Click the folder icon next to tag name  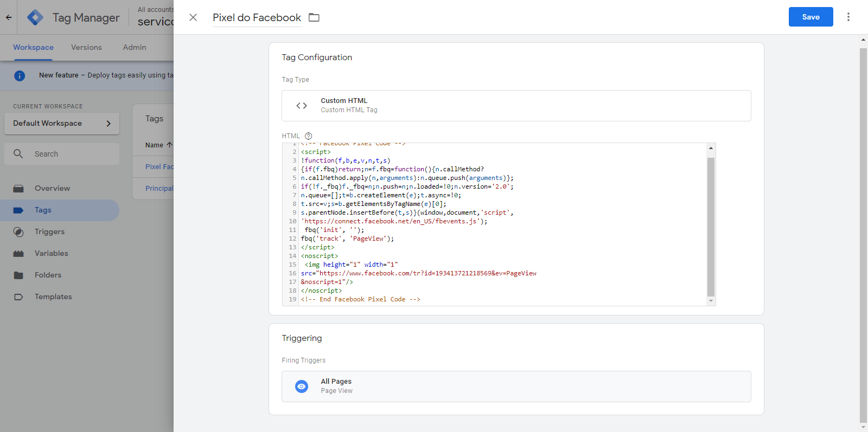[x=314, y=17]
